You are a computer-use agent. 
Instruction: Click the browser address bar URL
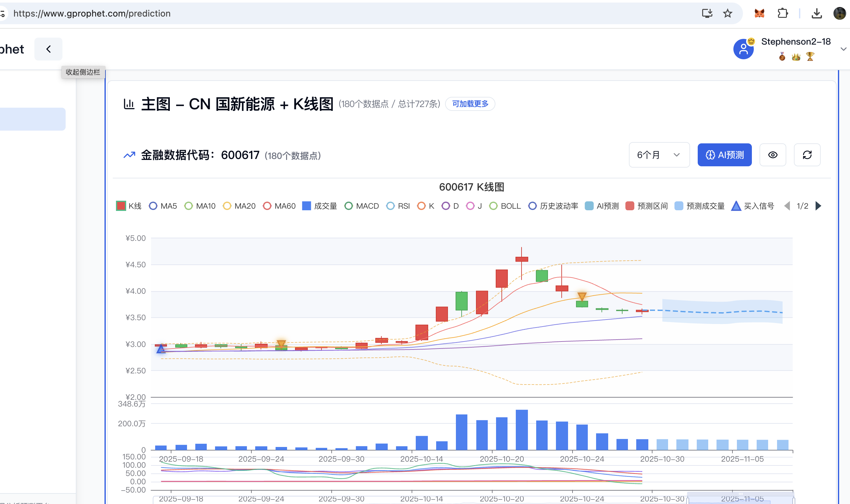[92, 14]
